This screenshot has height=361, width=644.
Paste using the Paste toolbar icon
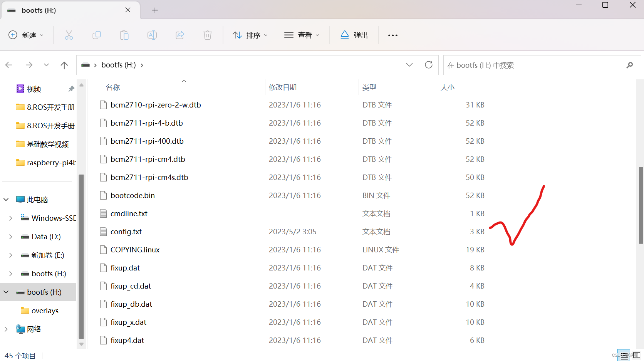(124, 35)
